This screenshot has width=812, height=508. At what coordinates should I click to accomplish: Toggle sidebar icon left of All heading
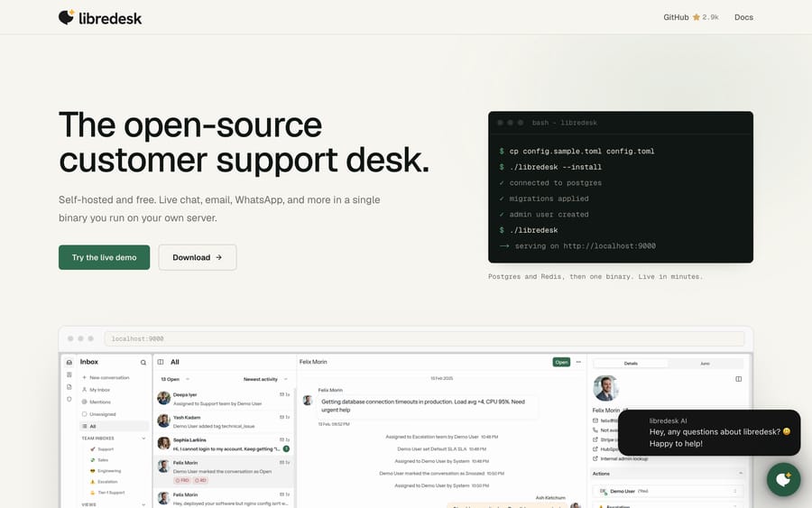point(161,362)
